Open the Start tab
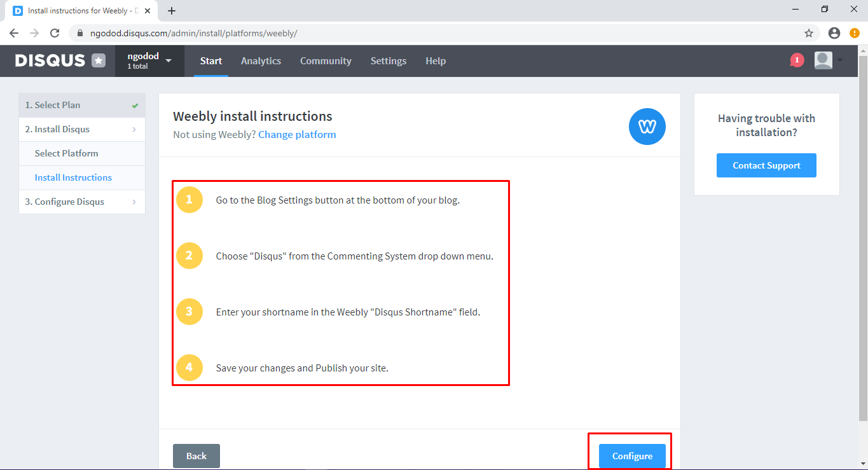Viewport: 868px width, 470px height. [x=211, y=61]
